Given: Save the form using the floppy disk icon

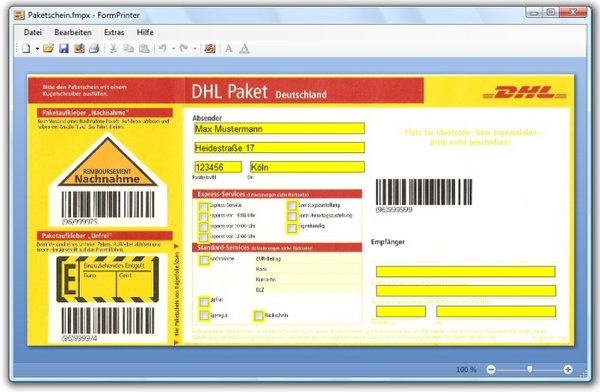Looking at the screenshot, I should coord(64,49).
